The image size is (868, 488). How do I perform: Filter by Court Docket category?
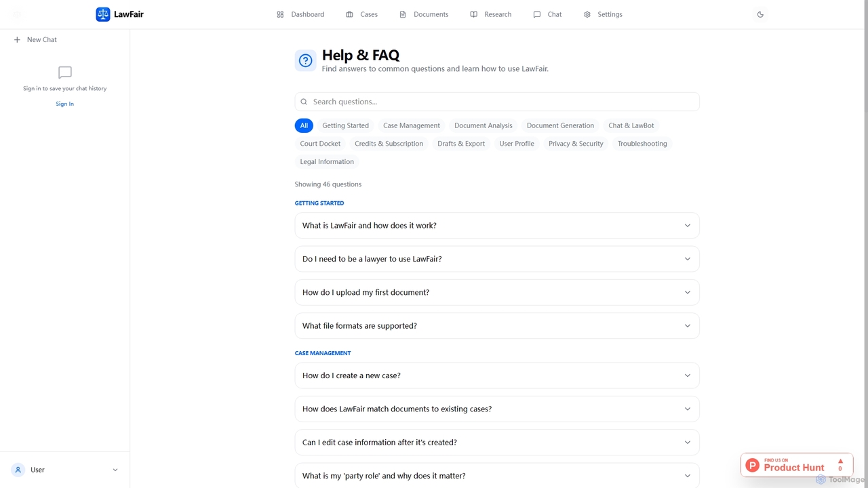coord(320,144)
